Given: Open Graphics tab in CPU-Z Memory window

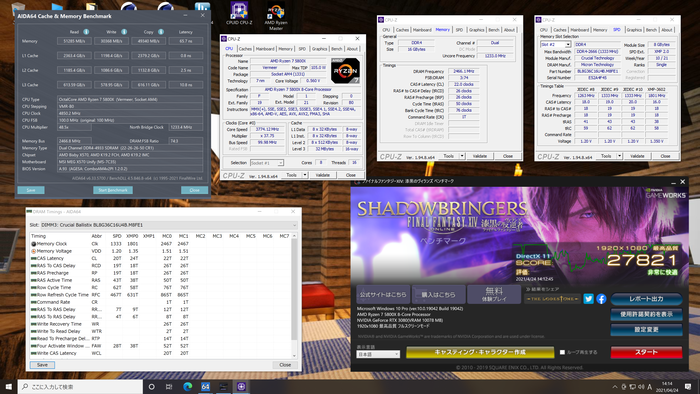Looking at the screenshot, I should pos(476,30).
